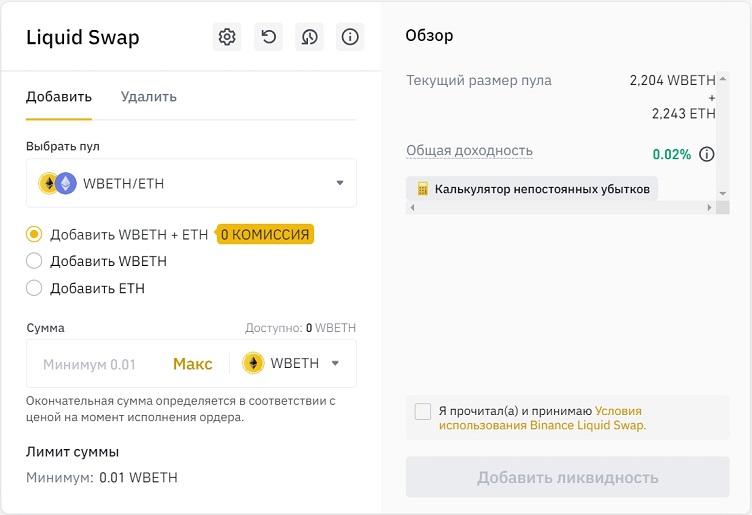Click overview panel scroll up arrow

click(x=723, y=78)
